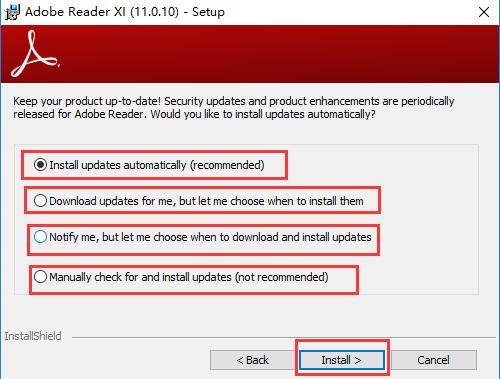Start installation with the Install > button
500x379 pixels.
coord(342,360)
